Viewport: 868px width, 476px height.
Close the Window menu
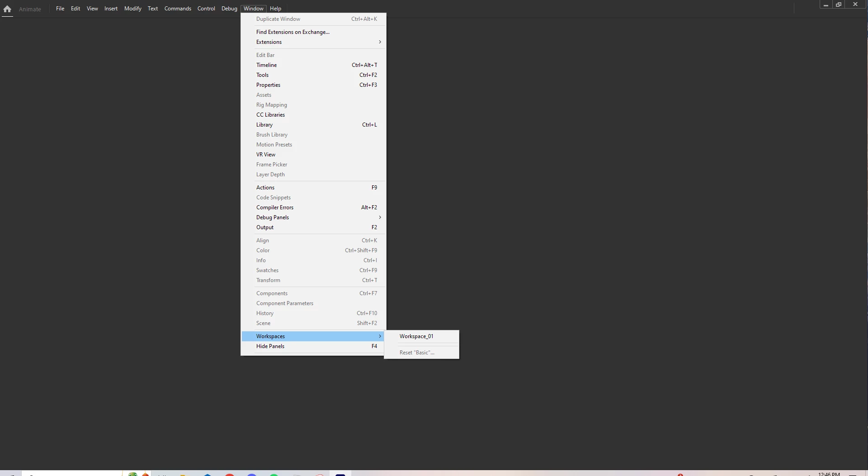tap(254, 9)
